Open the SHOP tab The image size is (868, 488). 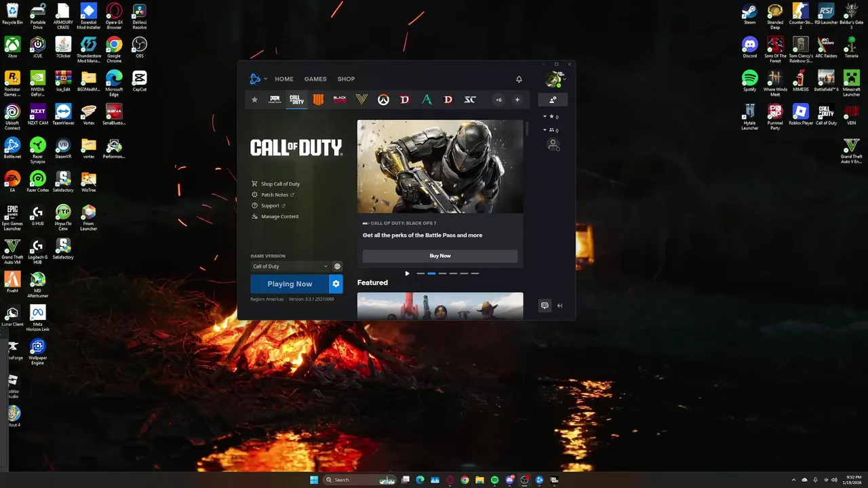[347, 79]
